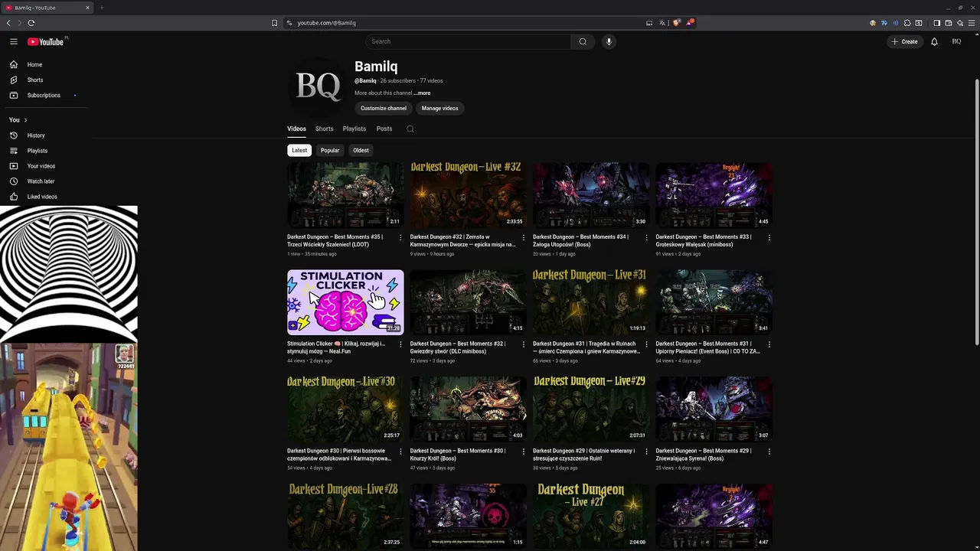Open options for Darkest Dungeon #31 Tragedia video
Image resolution: width=980 pixels, height=551 pixels.
(x=646, y=344)
